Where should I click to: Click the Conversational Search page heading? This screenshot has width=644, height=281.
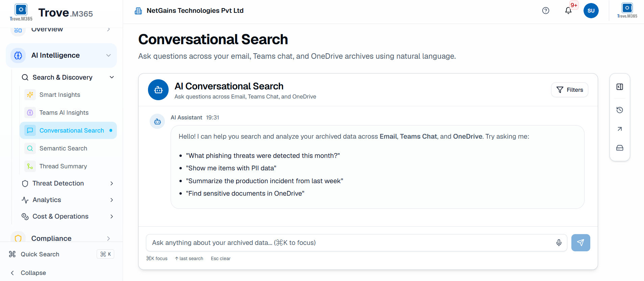click(x=213, y=39)
